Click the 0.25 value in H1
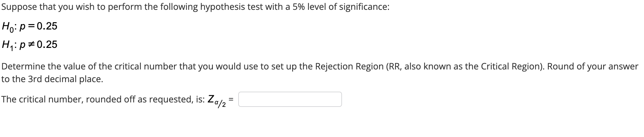The image size is (644, 137). click(x=47, y=44)
